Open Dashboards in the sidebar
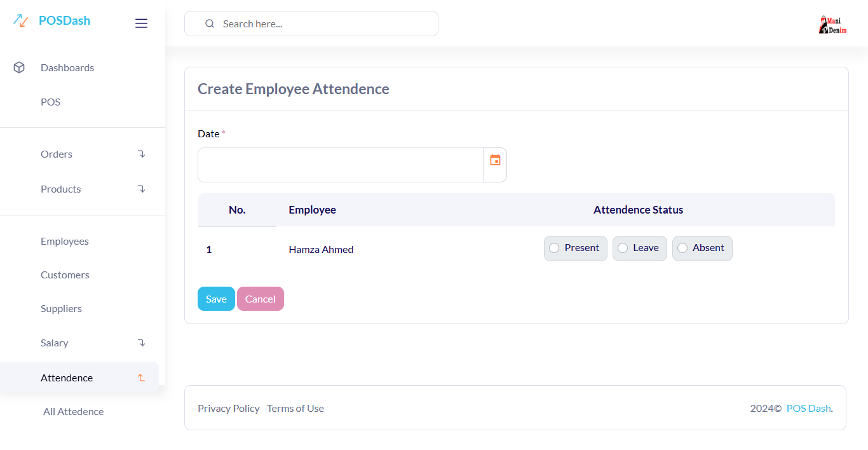This screenshot has width=868, height=450. click(67, 67)
